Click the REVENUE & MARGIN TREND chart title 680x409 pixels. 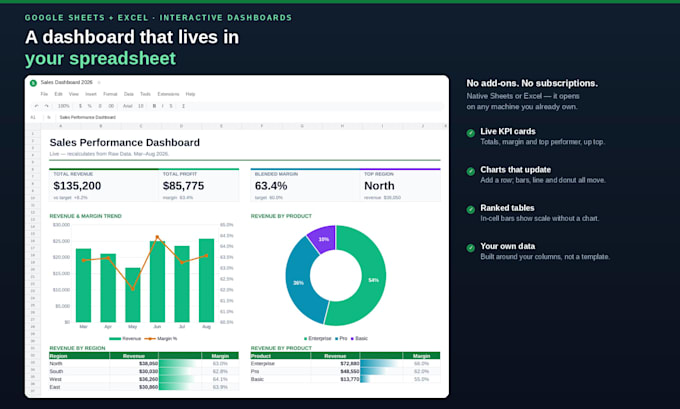(x=85, y=216)
